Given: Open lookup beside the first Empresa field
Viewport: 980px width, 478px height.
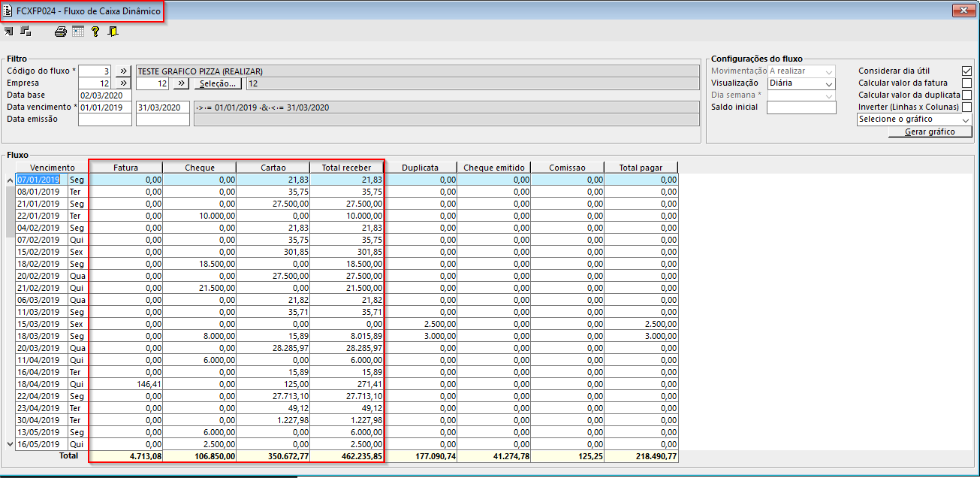Looking at the screenshot, I should tap(124, 83).
